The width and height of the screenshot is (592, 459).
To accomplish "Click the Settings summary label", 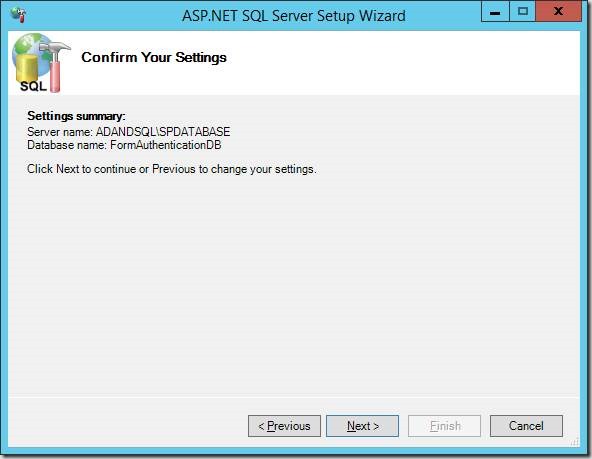I will pos(76,116).
